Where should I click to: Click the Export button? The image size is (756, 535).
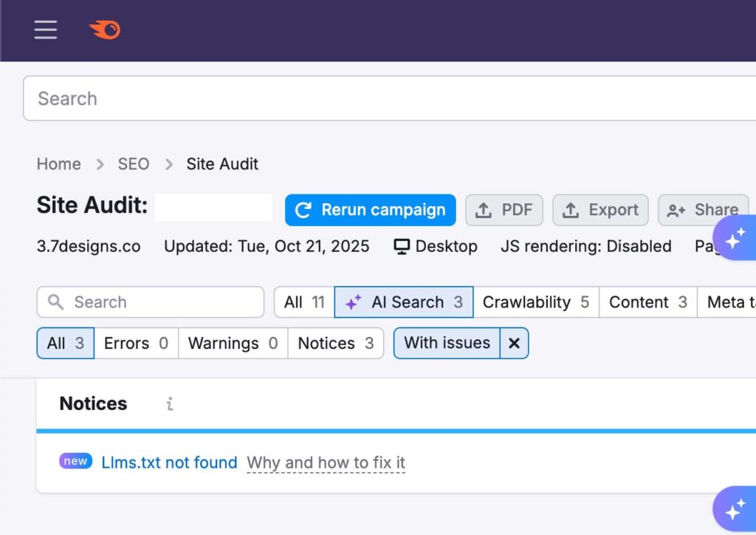600,210
